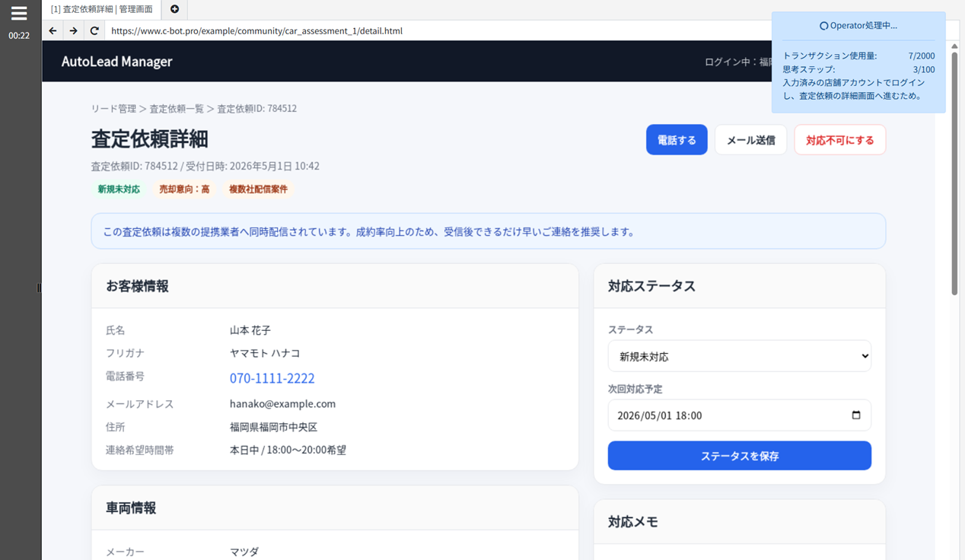
Task: Click the page vertical scrollbar
Action: 954,173
